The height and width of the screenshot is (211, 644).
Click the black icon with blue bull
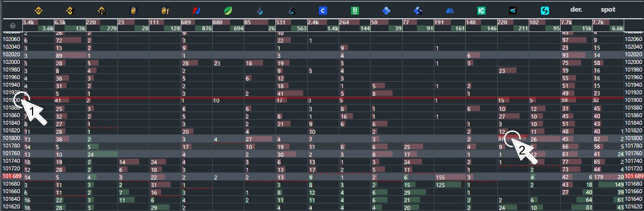(513, 10)
